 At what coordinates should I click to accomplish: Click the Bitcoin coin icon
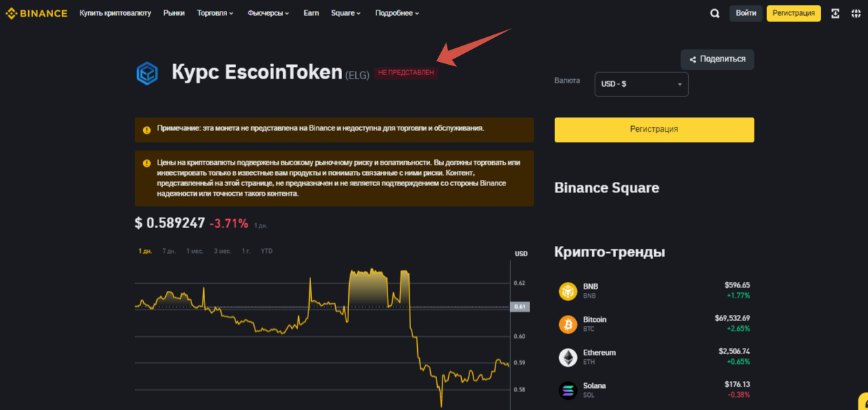pyautogui.click(x=568, y=324)
